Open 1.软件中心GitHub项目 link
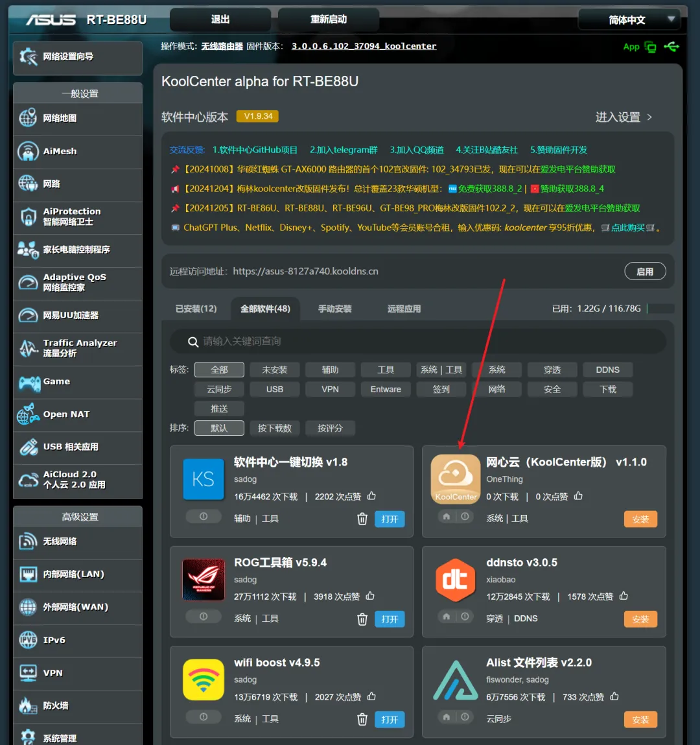 click(x=255, y=150)
